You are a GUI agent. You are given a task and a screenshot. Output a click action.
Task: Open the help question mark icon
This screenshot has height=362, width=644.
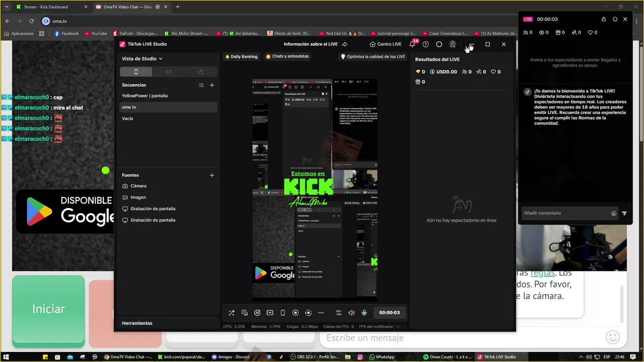coord(426,44)
